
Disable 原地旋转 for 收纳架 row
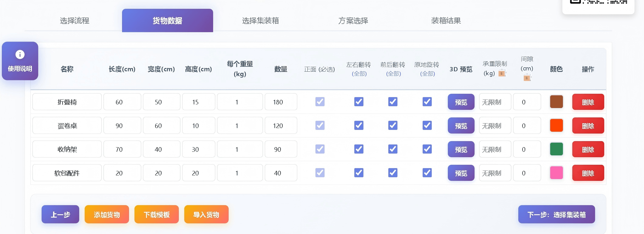[x=427, y=149]
